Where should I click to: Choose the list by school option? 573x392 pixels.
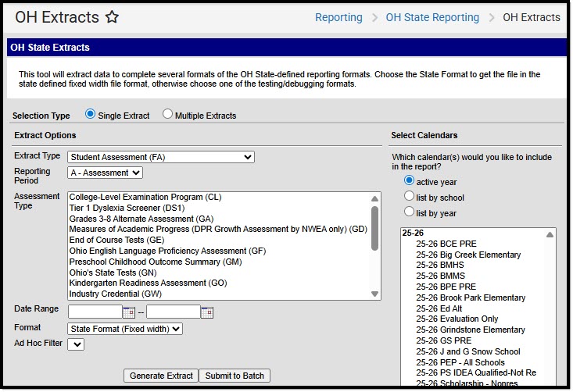click(x=409, y=196)
